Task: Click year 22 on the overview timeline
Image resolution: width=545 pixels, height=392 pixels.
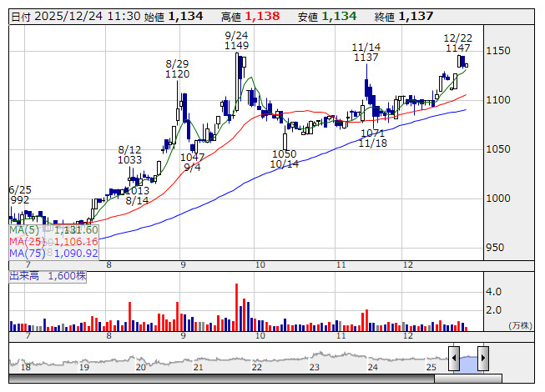Action: [256, 367]
